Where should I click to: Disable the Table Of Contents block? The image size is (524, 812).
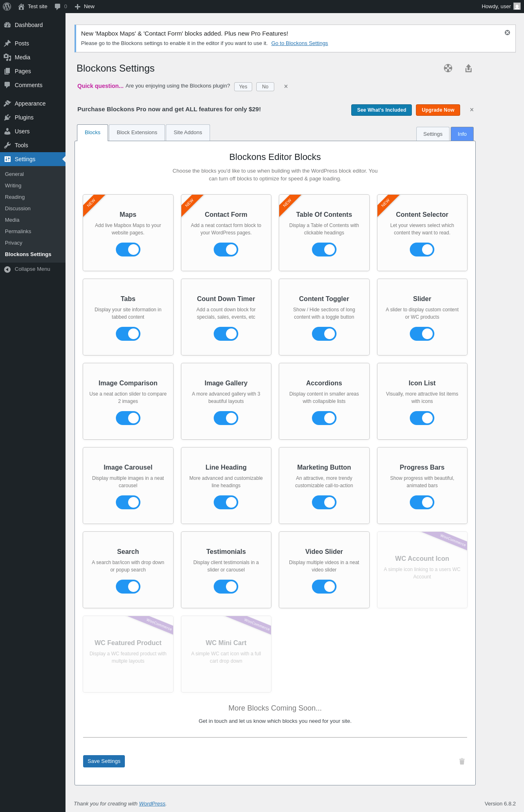coord(324,250)
